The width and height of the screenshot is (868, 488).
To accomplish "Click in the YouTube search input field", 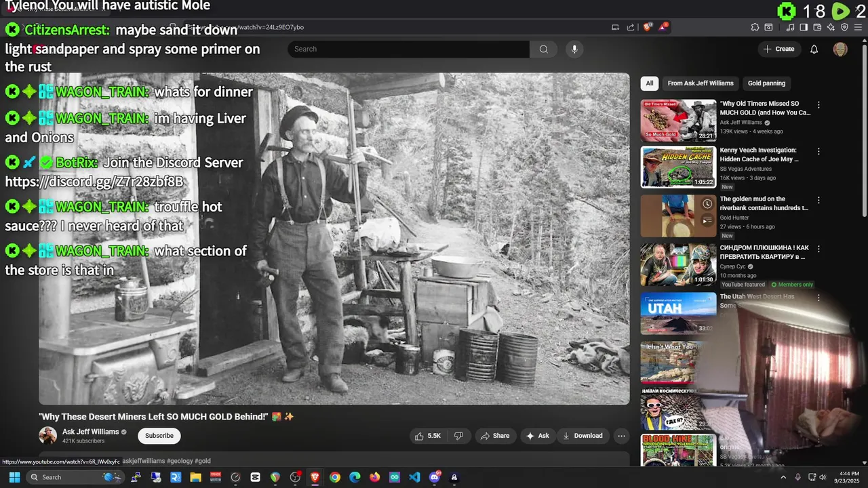I will tap(408, 49).
